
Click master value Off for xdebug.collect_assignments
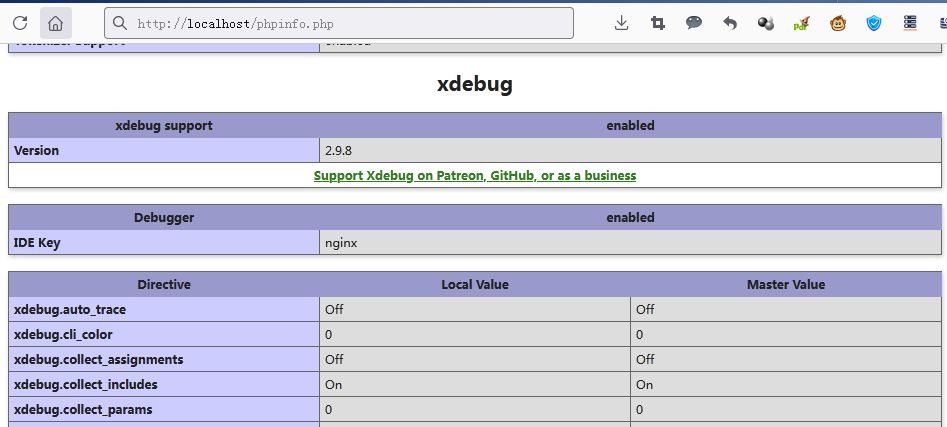point(645,360)
